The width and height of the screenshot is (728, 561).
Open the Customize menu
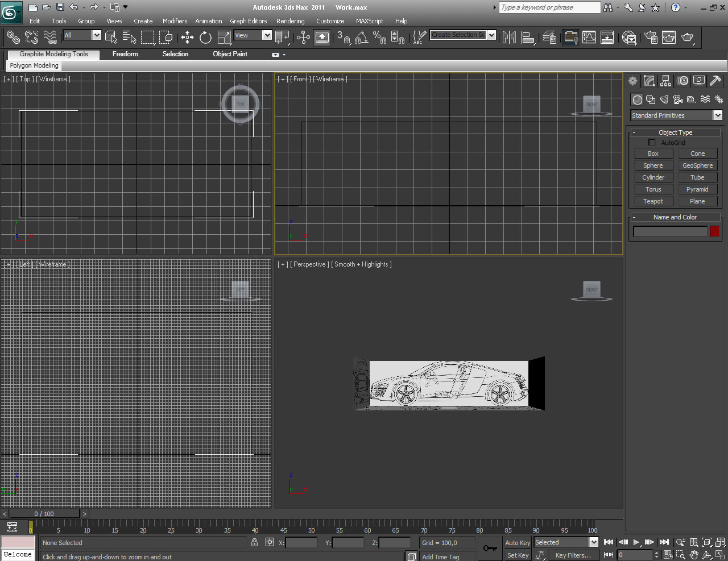[330, 21]
